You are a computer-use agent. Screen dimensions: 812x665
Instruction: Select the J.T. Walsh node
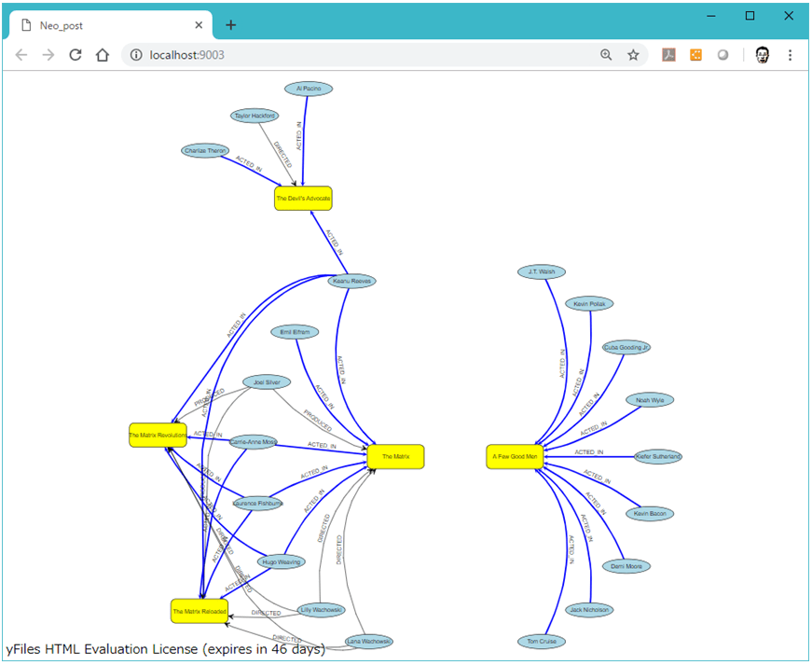point(542,272)
